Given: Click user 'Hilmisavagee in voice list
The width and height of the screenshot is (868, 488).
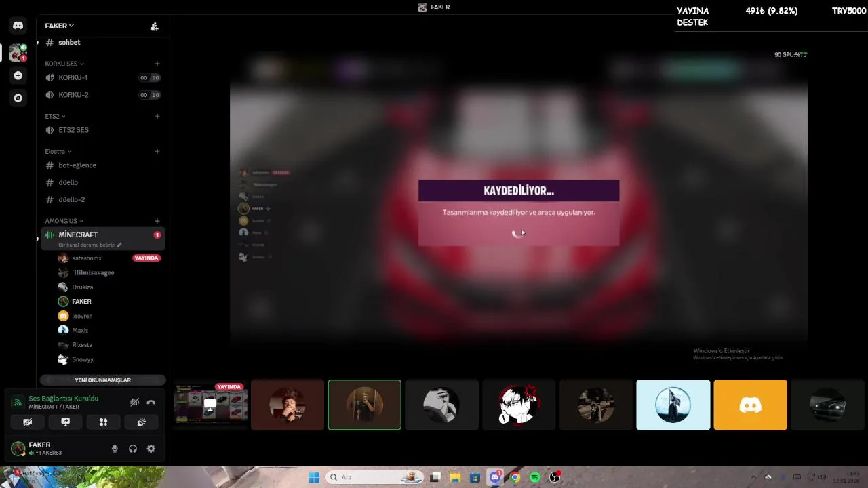Looking at the screenshot, I should [x=93, y=272].
